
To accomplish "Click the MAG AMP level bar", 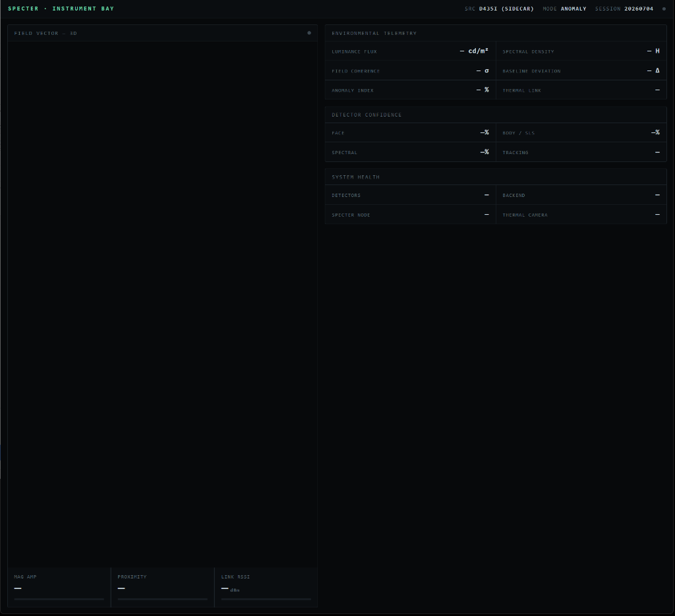I will 59,599.
